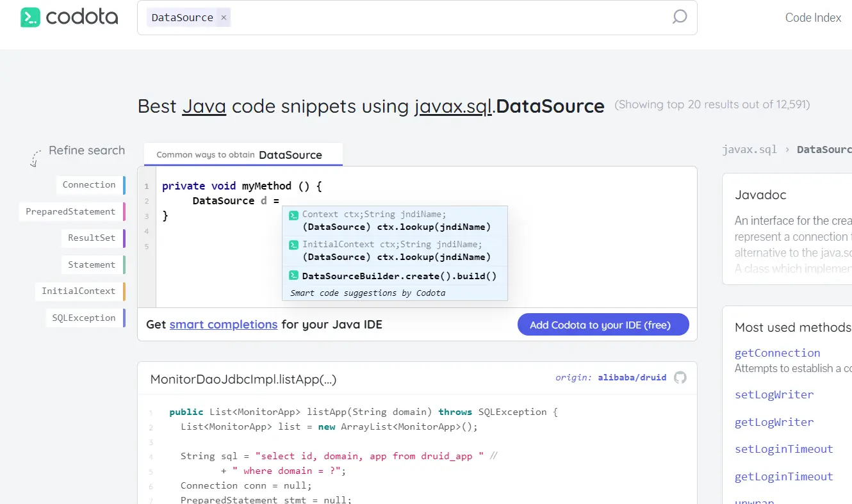Viewport: 852px width, 504px height.
Task: Toggle the Connection refine filter
Action: (90, 184)
